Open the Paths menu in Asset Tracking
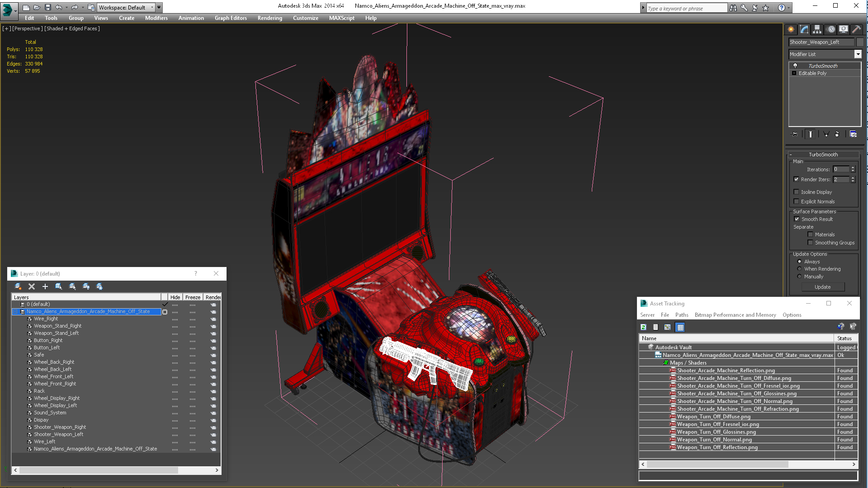 pos(682,315)
